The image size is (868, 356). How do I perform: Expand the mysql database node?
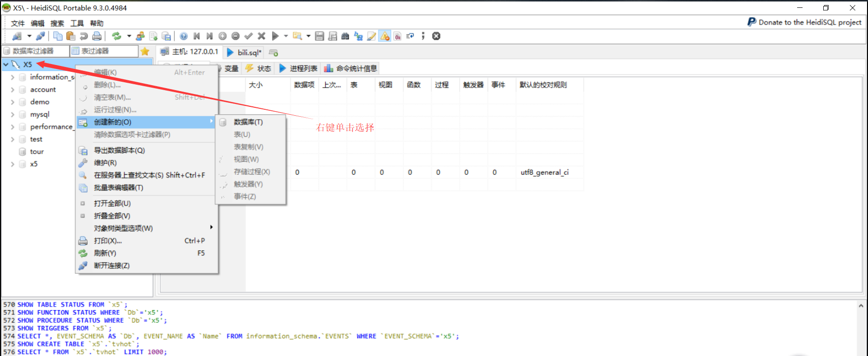13,114
